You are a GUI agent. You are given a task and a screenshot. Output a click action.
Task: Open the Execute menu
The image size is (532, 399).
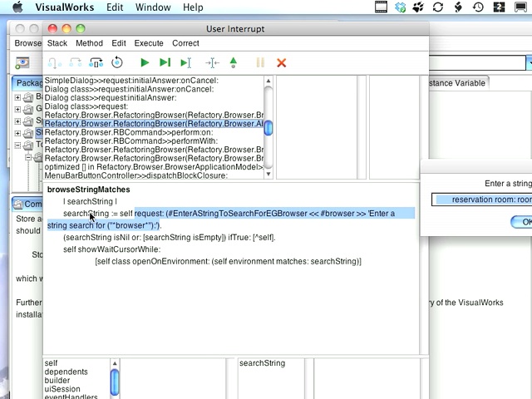(149, 43)
